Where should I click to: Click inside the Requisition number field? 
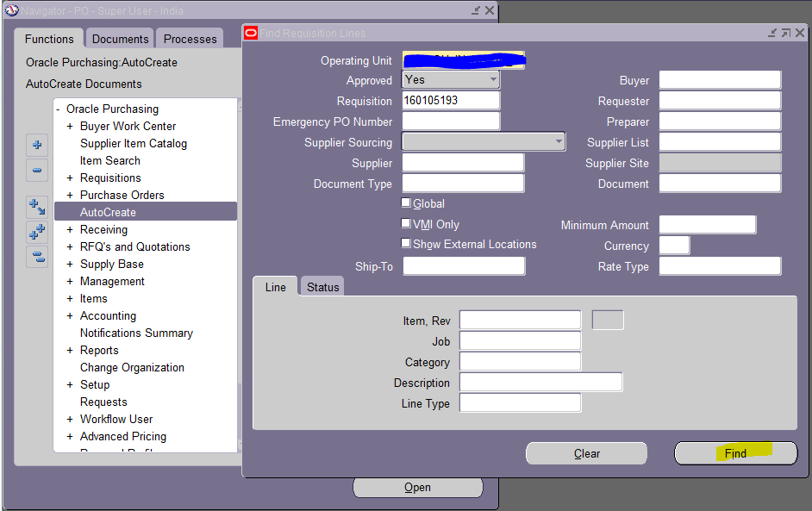click(450, 100)
